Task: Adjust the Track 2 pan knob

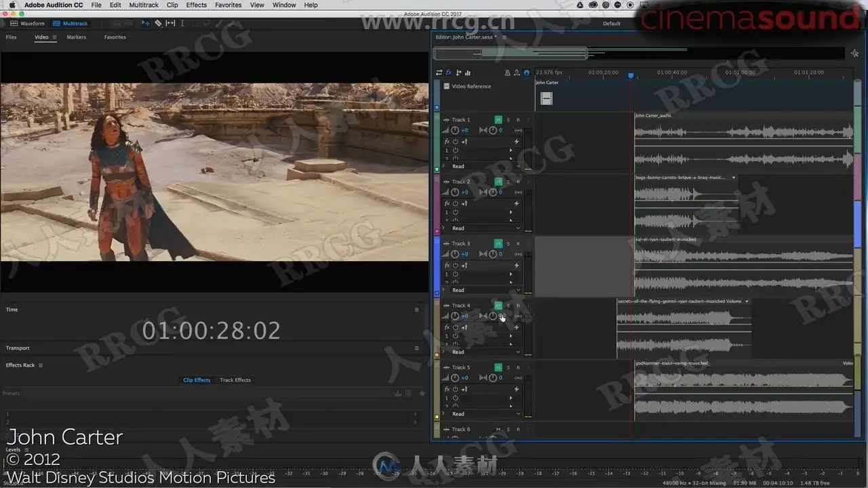Action: [x=492, y=192]
